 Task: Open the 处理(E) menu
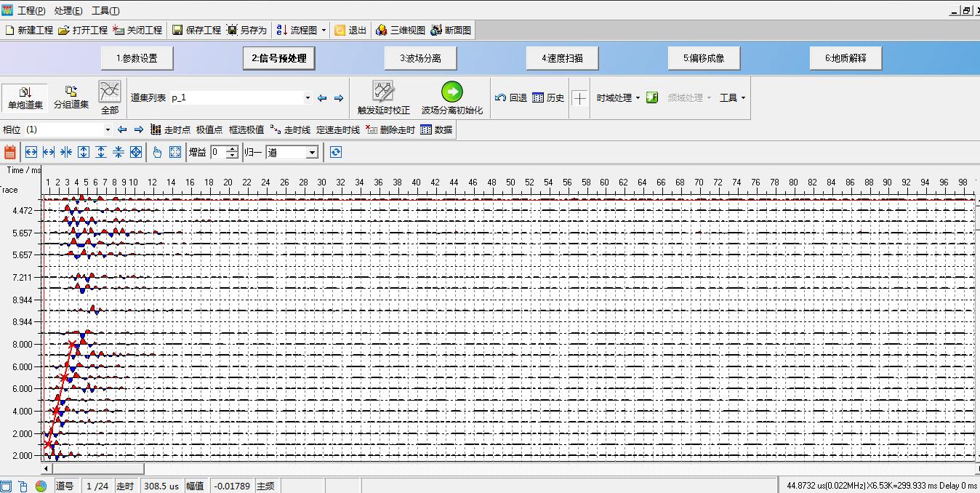(68, 11)
